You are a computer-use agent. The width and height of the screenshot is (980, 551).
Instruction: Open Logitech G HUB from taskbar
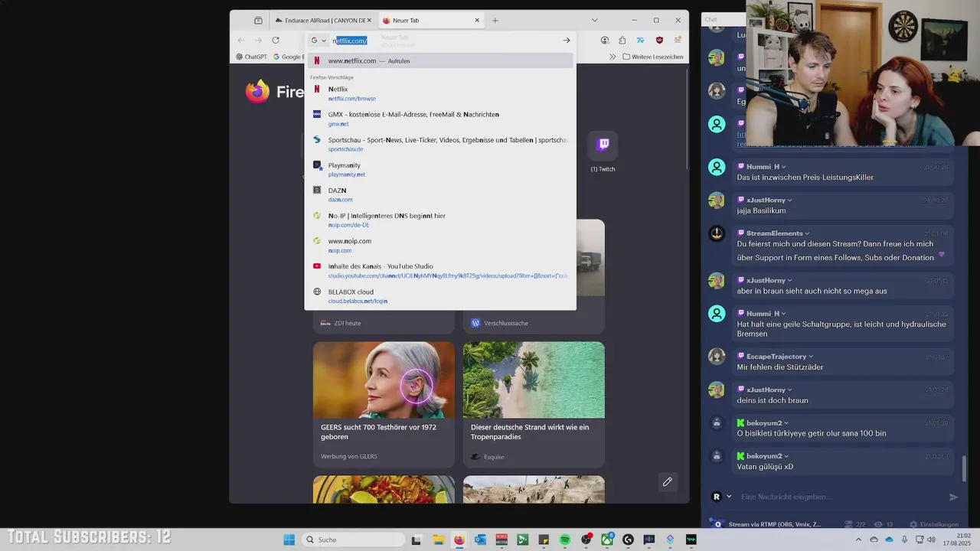629,540
